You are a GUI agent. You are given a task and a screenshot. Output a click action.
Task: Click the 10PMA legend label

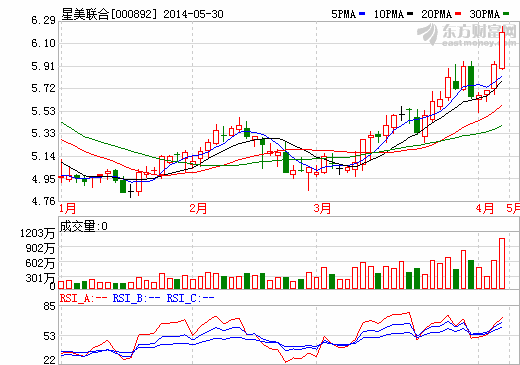(x=389, y=14)
